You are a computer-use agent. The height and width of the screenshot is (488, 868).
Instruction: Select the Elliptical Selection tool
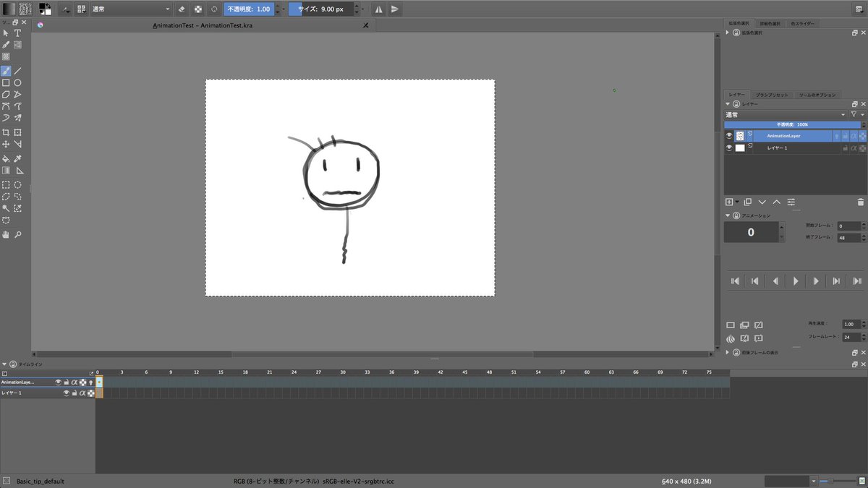17,184
